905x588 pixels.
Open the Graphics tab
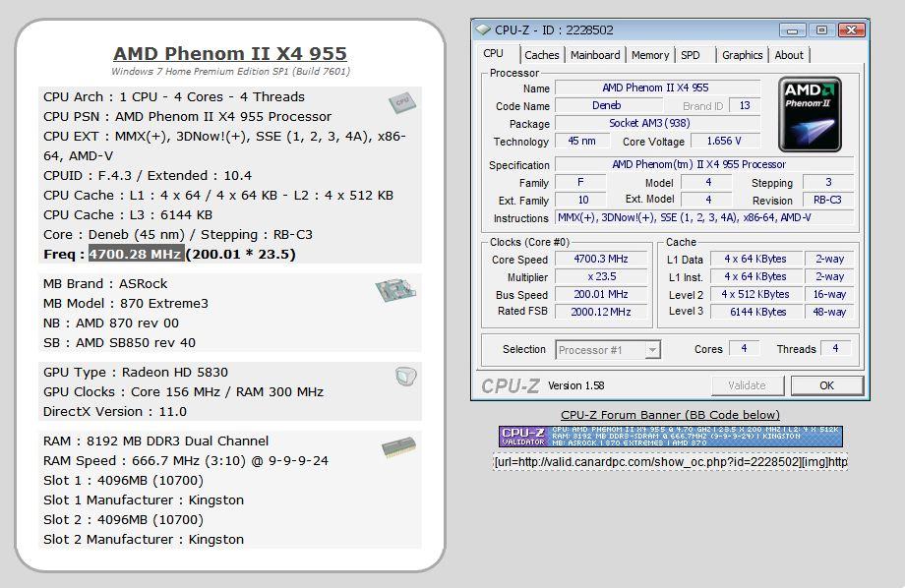tap(743, 55)
